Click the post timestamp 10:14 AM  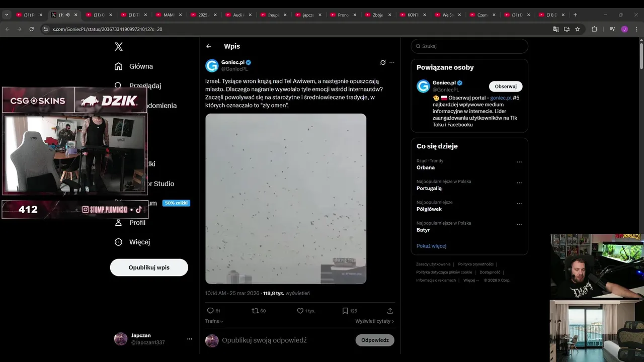coord(232,293)
